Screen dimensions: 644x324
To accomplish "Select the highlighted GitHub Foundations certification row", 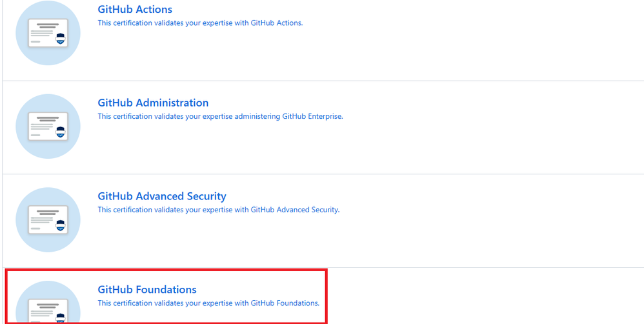I will 258,313.
